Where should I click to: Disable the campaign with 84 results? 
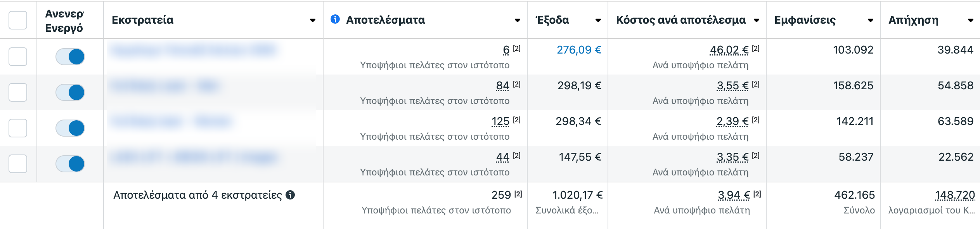coord(70,92)
